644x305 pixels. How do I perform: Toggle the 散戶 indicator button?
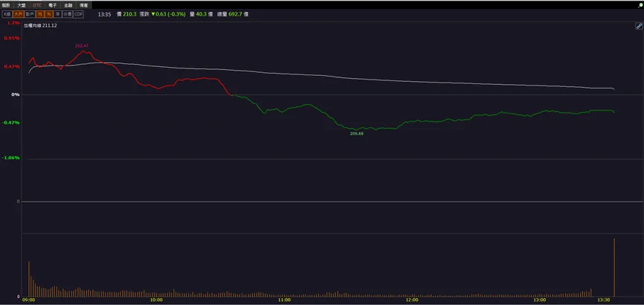(30, 14)
